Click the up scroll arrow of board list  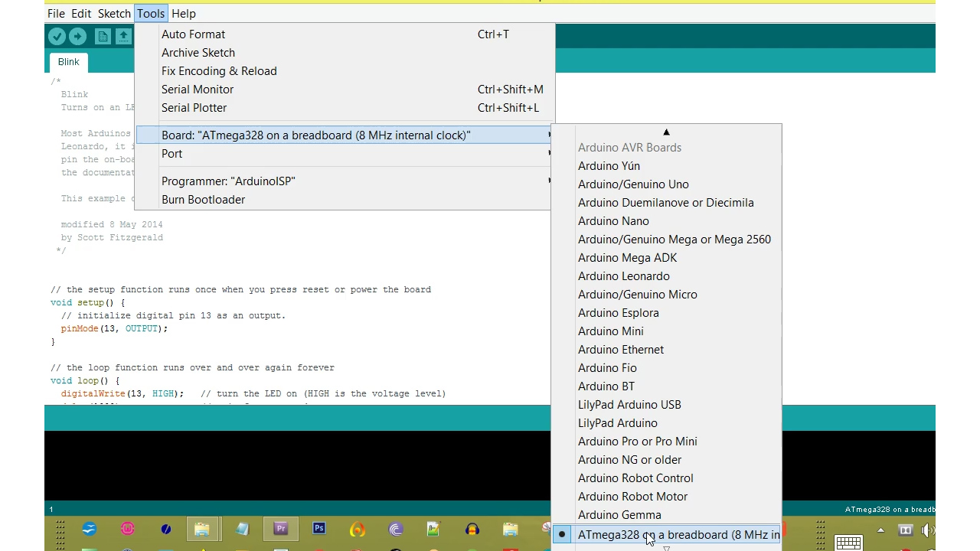pyautogui.click(x=666, y=132)
